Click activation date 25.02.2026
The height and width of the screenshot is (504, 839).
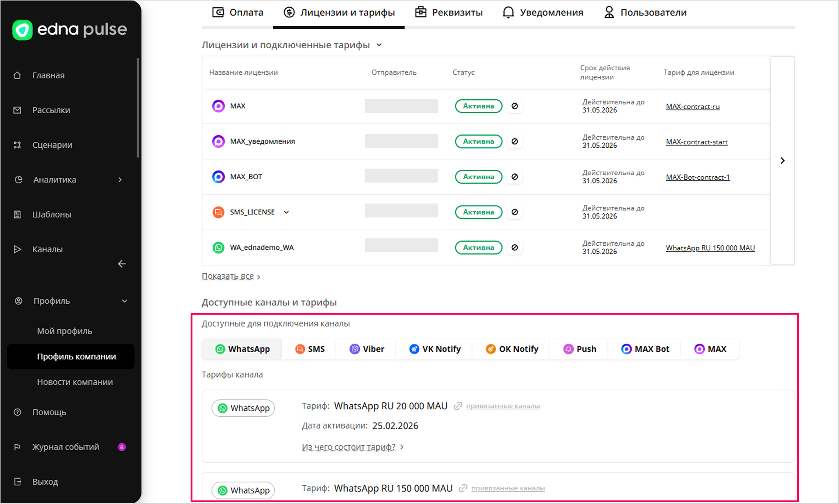click(395, 426)
